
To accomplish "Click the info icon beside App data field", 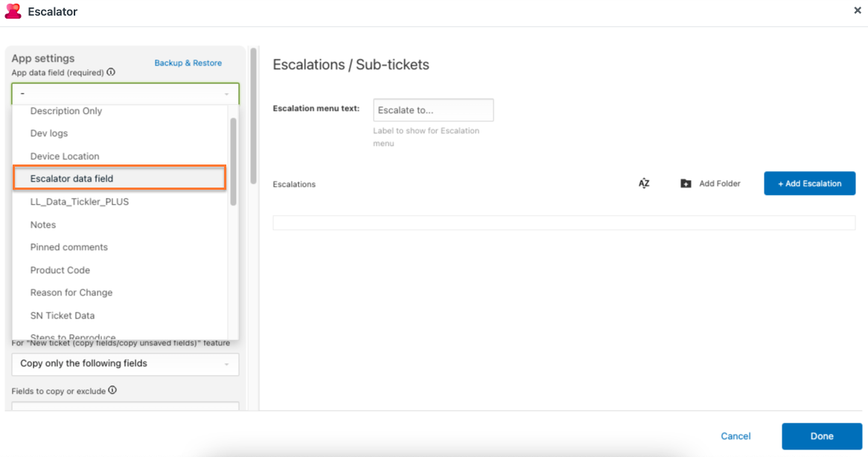I will pyautogui.click(x=111, y=72).
